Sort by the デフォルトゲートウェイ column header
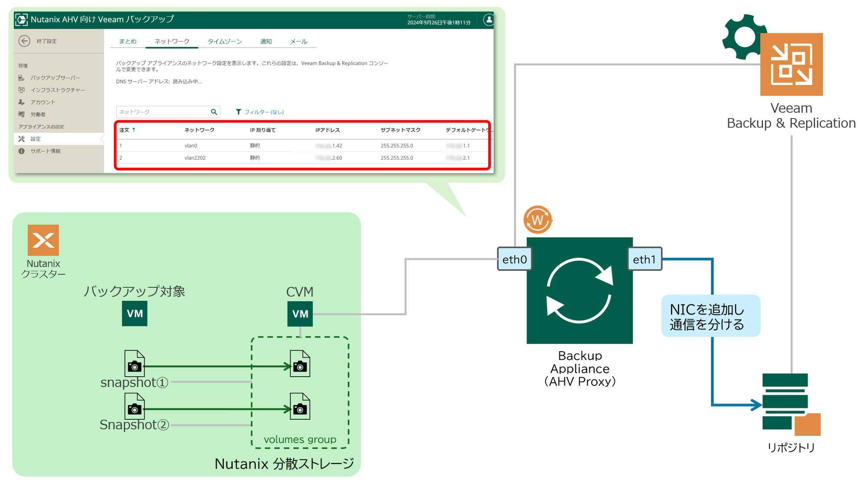Viewport: 868px width, 487px height. (469, 130)
